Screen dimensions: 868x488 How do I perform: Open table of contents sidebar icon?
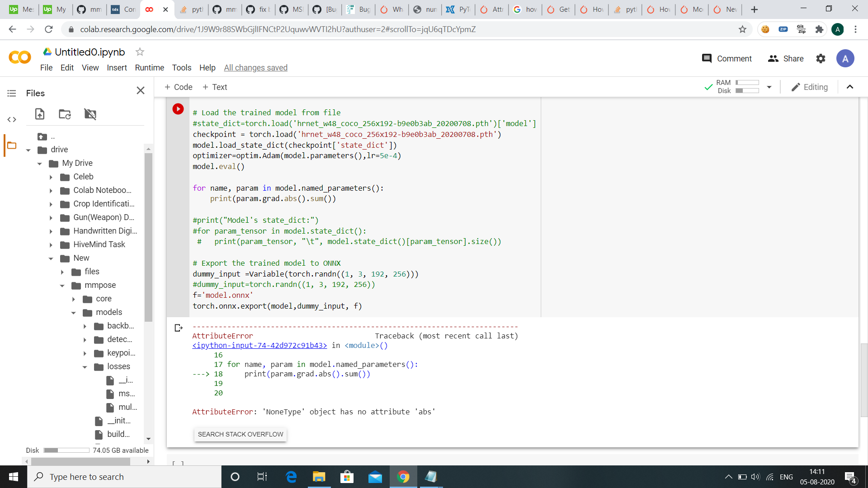point(12,93)
